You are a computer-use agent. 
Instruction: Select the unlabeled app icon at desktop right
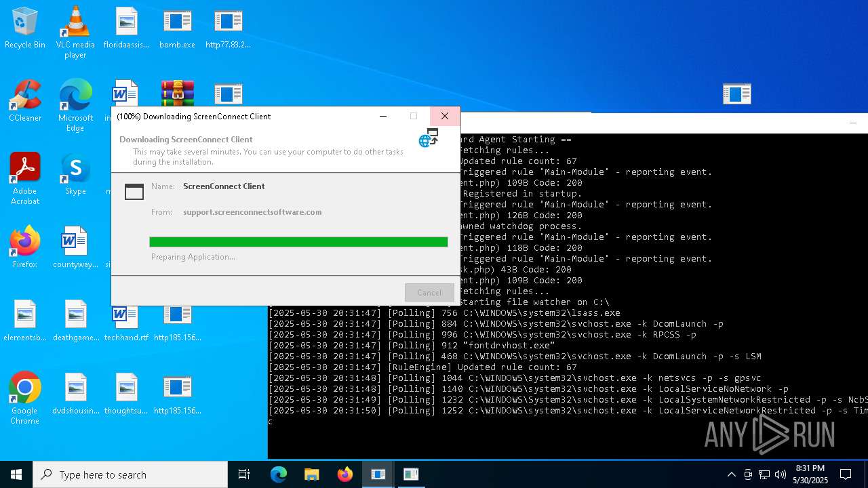click(x=736, y=94)
